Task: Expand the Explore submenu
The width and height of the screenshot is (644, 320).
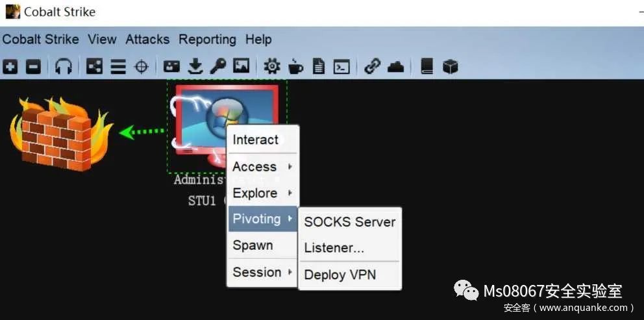Action: click(x=262, y=193)
